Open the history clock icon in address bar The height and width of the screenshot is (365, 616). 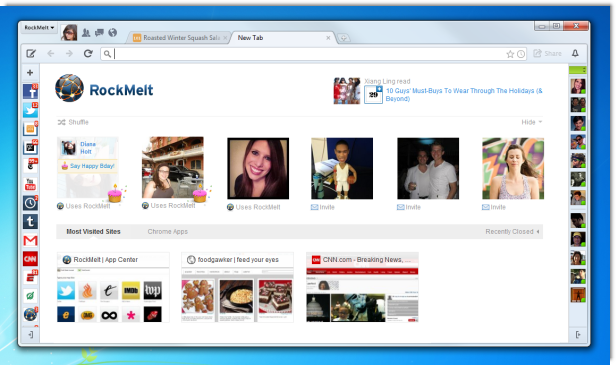521,54
